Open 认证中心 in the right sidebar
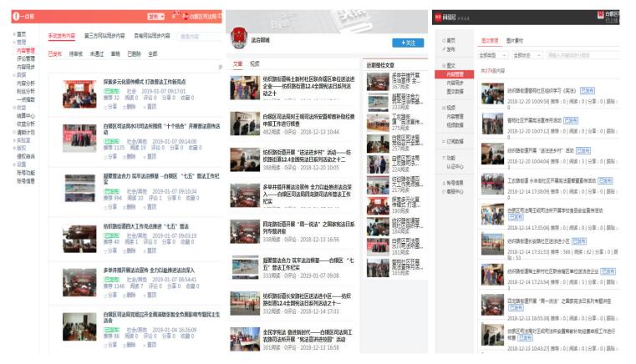Screen dimensions: 636x364 (x=455, y=167)
